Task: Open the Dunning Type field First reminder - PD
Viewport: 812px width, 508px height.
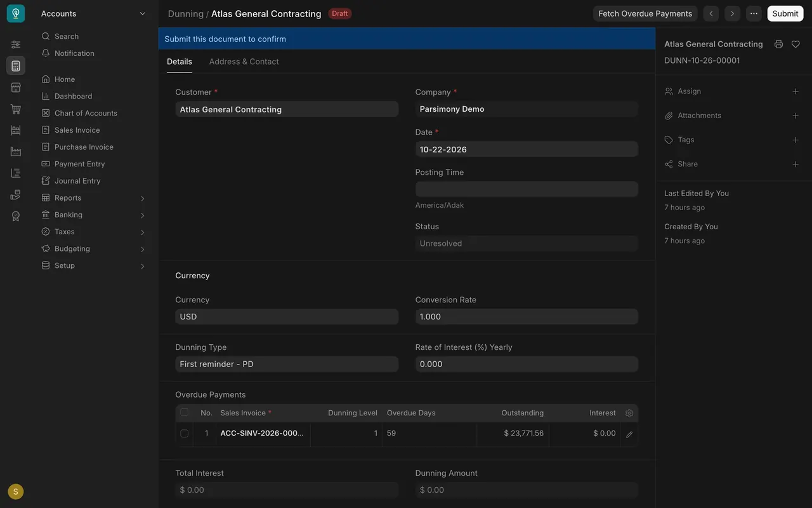Action: point(287,364)
